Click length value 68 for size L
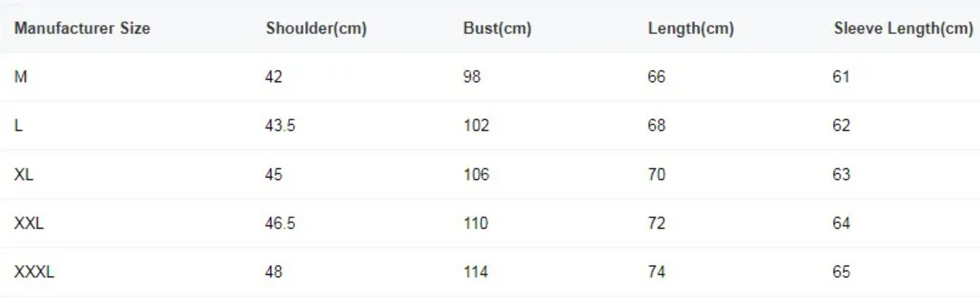This screenshot has width=980, height=298. coord(656,126)
